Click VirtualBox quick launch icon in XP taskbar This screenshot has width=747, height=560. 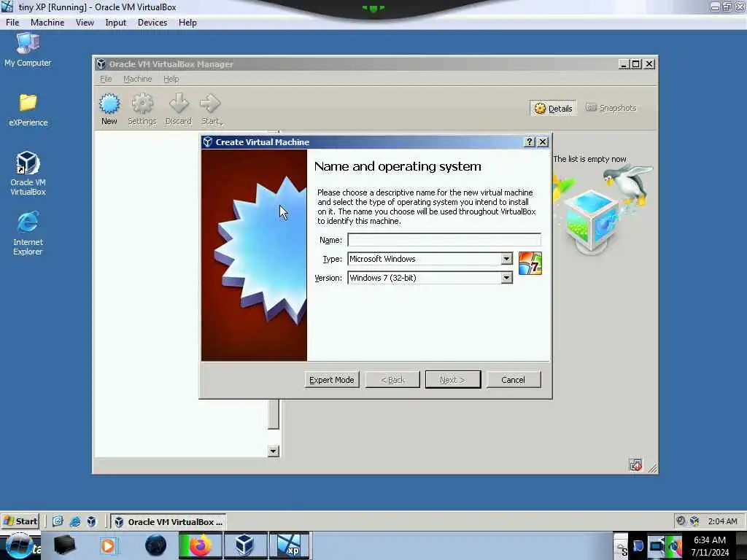91,521
